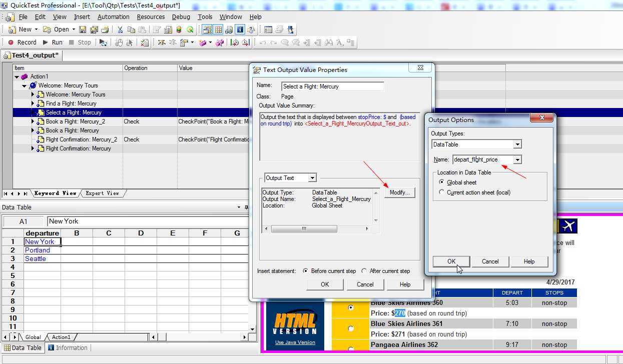Click the Portland cell in the data table
The width and height of the screenshot is (623, 364).
tap(43, 250)
